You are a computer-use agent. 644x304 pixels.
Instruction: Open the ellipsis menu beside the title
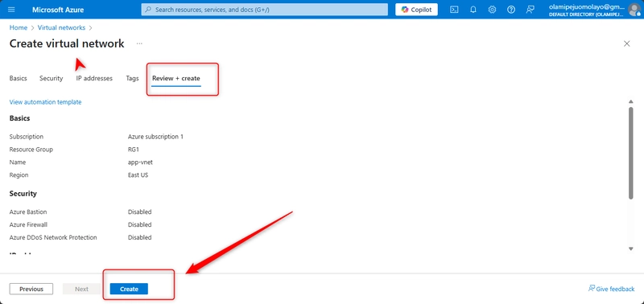click(139, 43)
